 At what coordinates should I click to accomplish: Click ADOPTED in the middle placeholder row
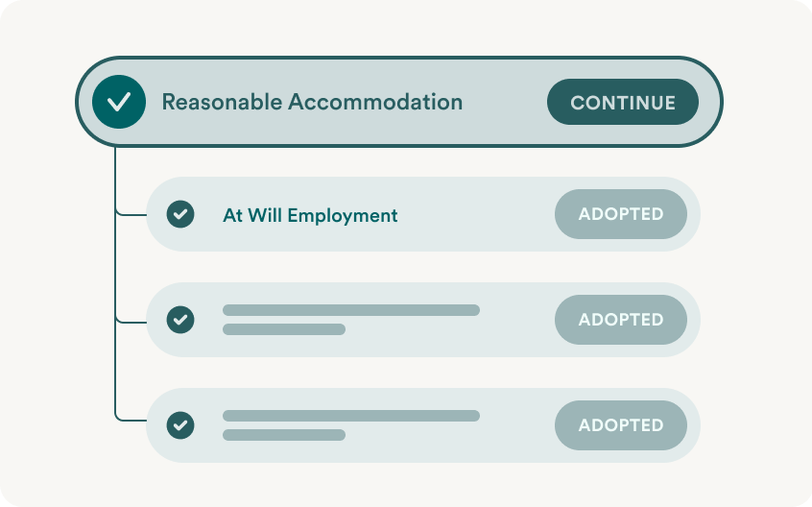(621, 320)
